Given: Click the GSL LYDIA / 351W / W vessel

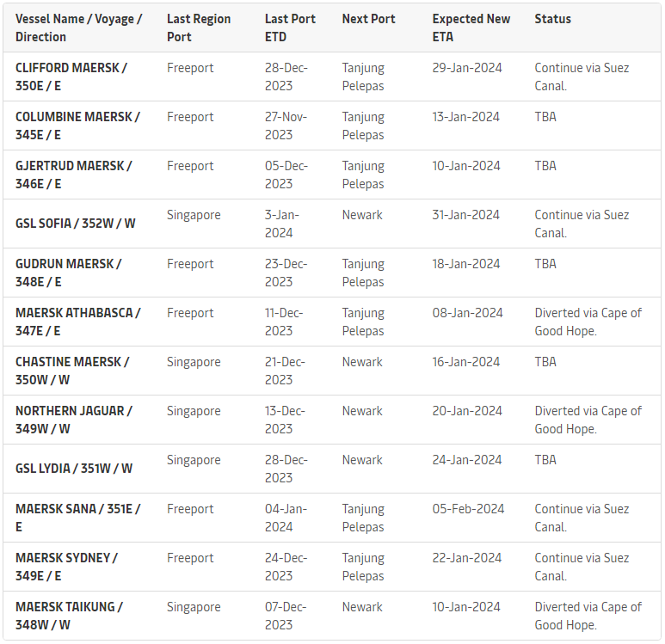Looking at the screenshot, I should [x=74, y=469].
